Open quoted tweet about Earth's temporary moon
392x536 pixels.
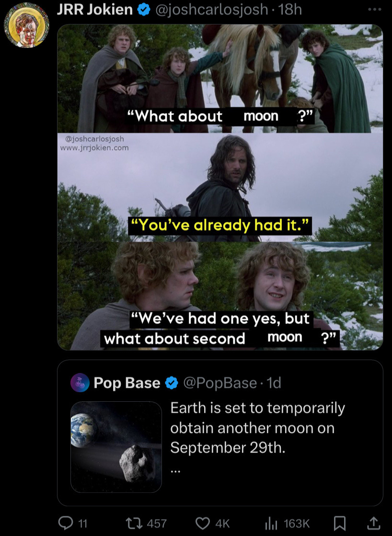point(220,433)
